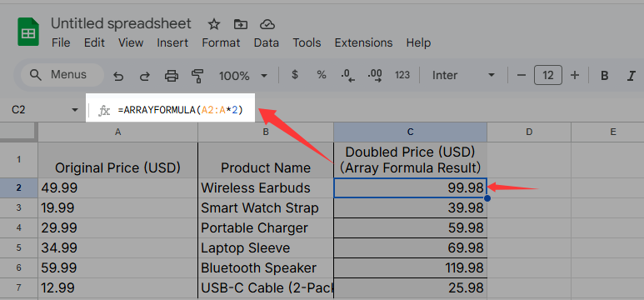
Task: Select row 1 header
Action: pos(18,160)
